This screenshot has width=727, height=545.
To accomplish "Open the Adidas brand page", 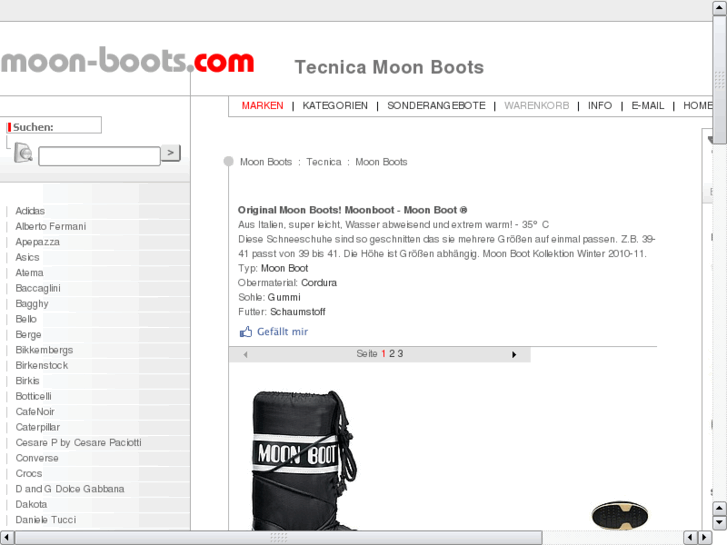I will [x=30, y=211].
